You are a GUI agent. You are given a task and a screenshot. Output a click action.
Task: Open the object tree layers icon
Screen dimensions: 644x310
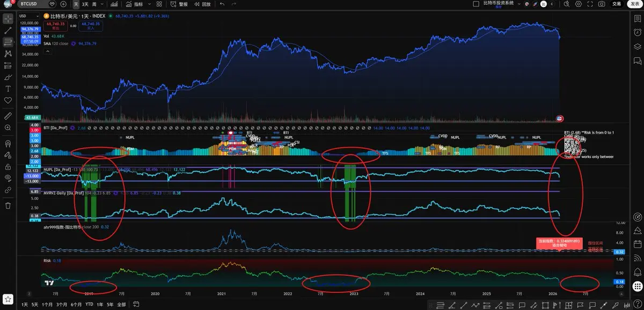pos(637,46)
